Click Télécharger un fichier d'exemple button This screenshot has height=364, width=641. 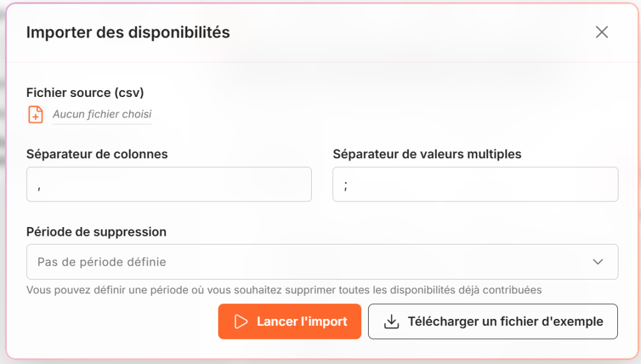coord(493,321)
